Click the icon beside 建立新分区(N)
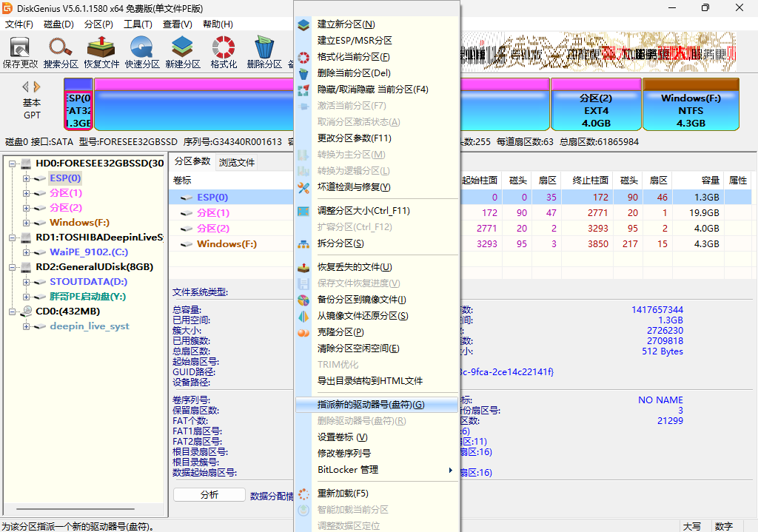 coord(303,24)
